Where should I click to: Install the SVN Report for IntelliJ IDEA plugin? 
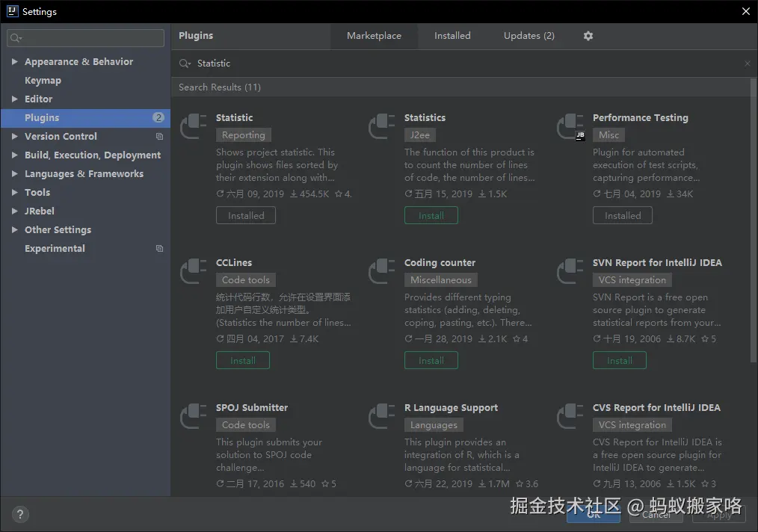pyautogui.click(x=620, y=360)
